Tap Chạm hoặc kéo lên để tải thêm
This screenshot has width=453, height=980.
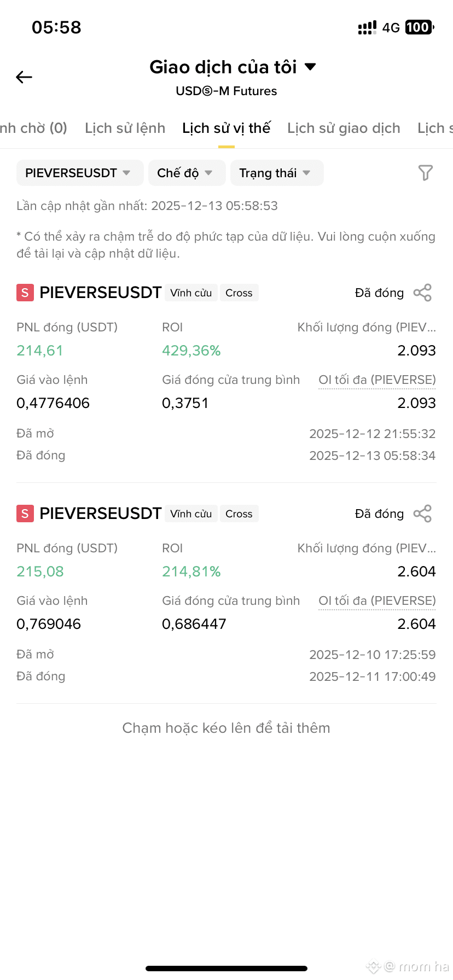tap(226, 728)
